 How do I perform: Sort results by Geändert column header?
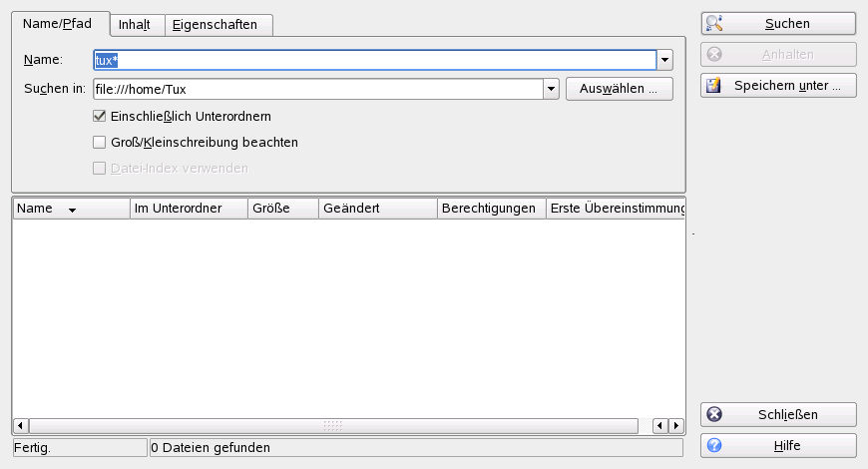(x=378, y=209)
